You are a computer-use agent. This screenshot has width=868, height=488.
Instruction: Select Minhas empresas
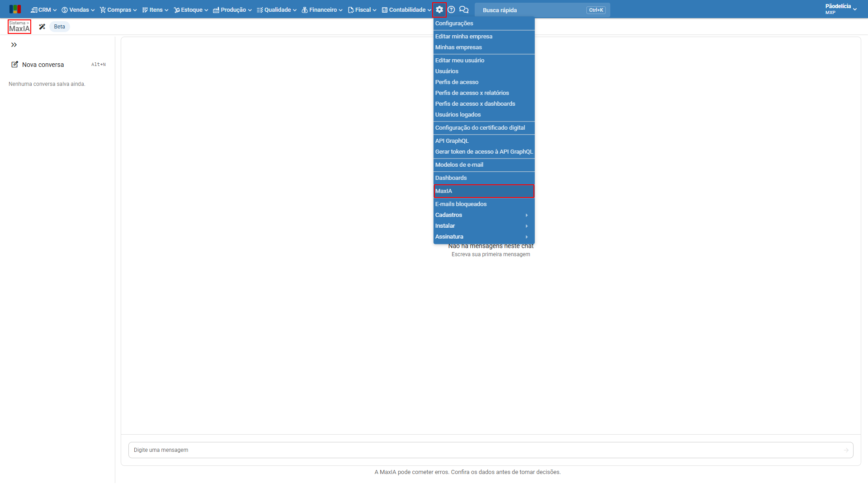tap(484, 47)
